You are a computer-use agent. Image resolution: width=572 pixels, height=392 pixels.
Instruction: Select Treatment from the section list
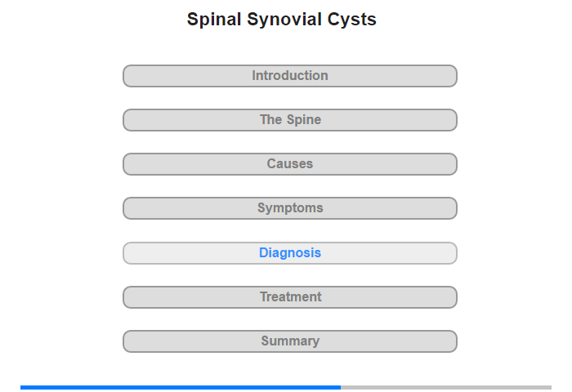pos(290,297)
